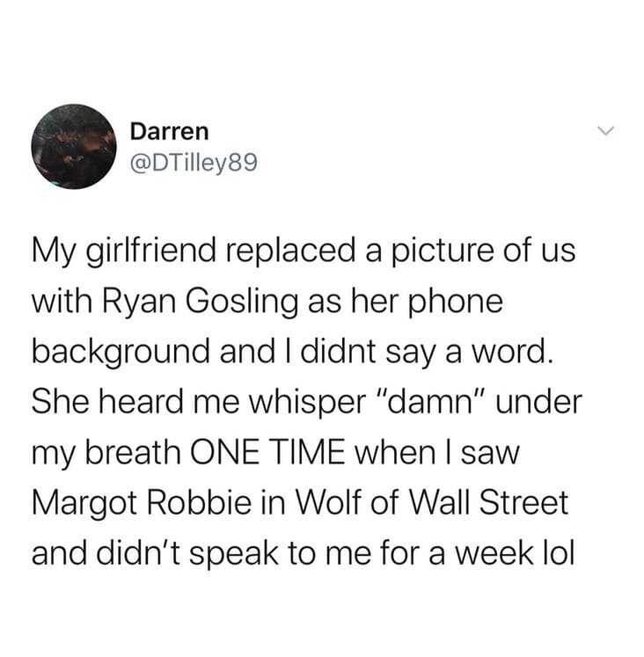The height and width of the screenshot is (657, 644).
Task: Click the word "background" in tweet
Action: click(x=121, y=352)
